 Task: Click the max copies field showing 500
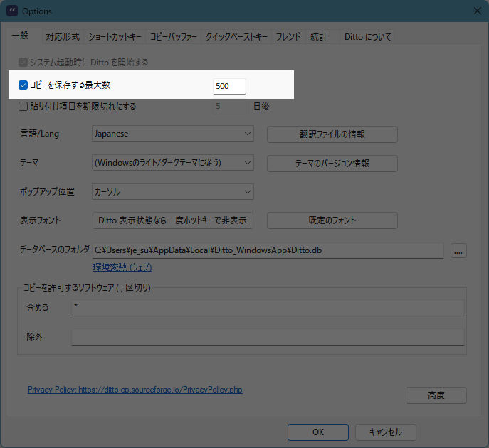point(229,86)
